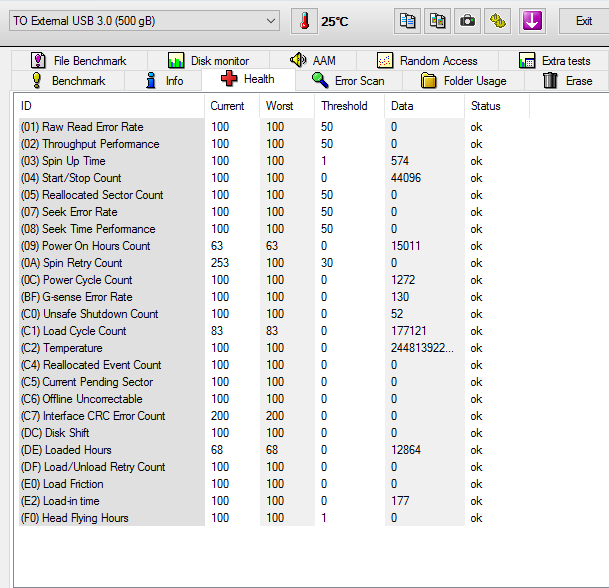Open the Extra tests tab
The image size is (609, 588).
(554, 61)
